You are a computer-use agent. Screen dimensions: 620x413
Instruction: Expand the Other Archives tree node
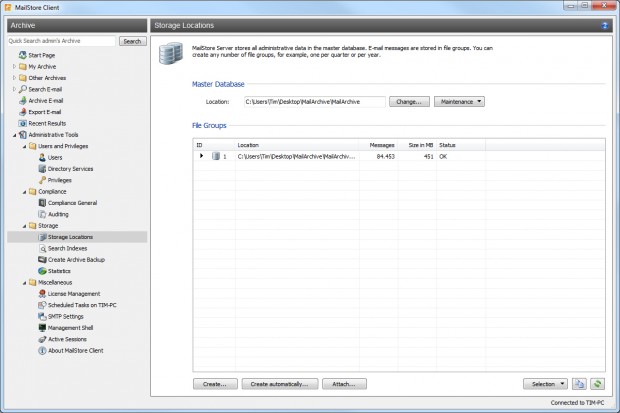[x=15, y=78]
